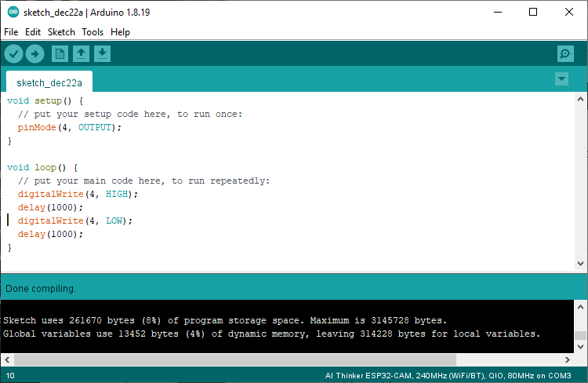The width and height of the screenshot is (588, 383).
Task: Open the Serial Monitor magnifier icon
Action: click(x=565, y=53)
